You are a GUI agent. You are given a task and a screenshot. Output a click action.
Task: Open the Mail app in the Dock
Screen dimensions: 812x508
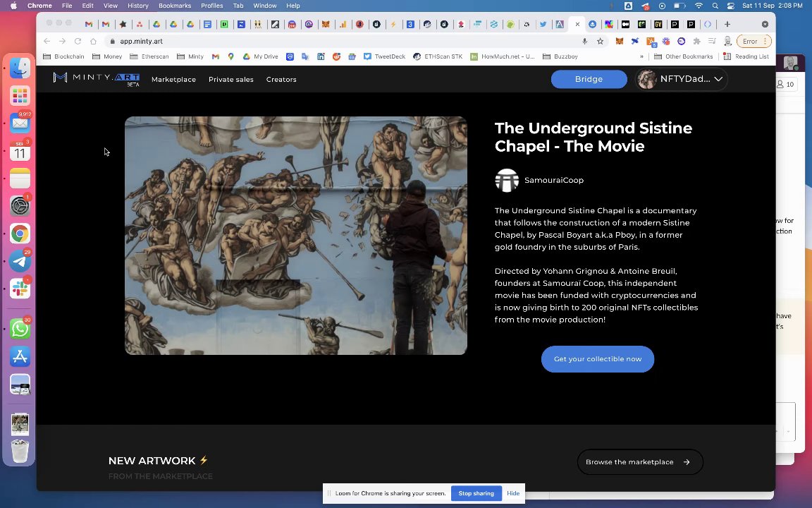[20, 123]
